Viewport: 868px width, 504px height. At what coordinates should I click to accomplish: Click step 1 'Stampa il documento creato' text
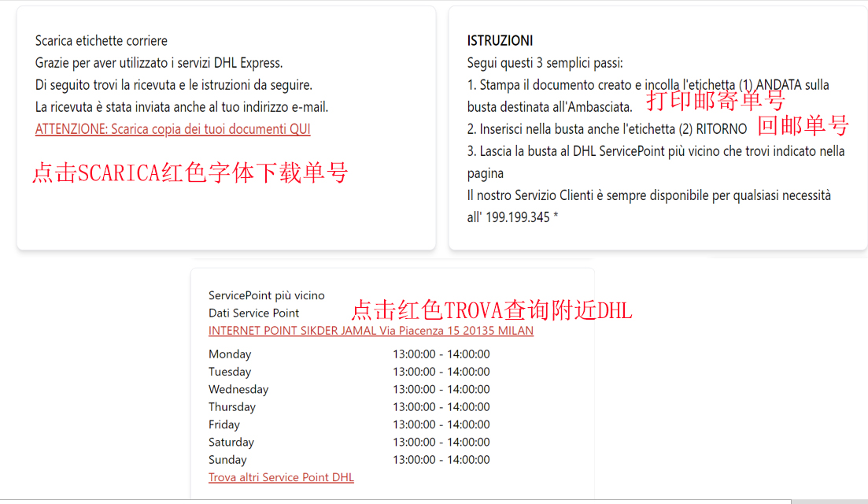648,96
